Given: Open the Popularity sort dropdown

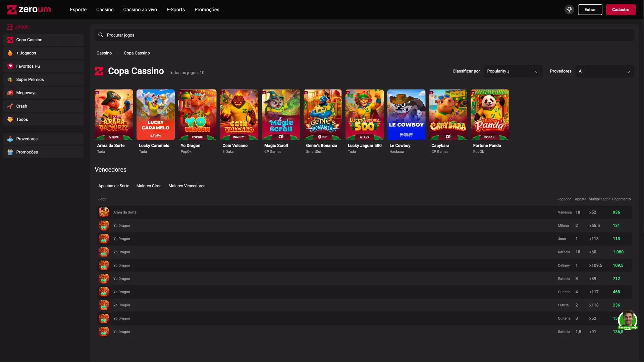Looking at the screenshot, I should tap(513, 71).
